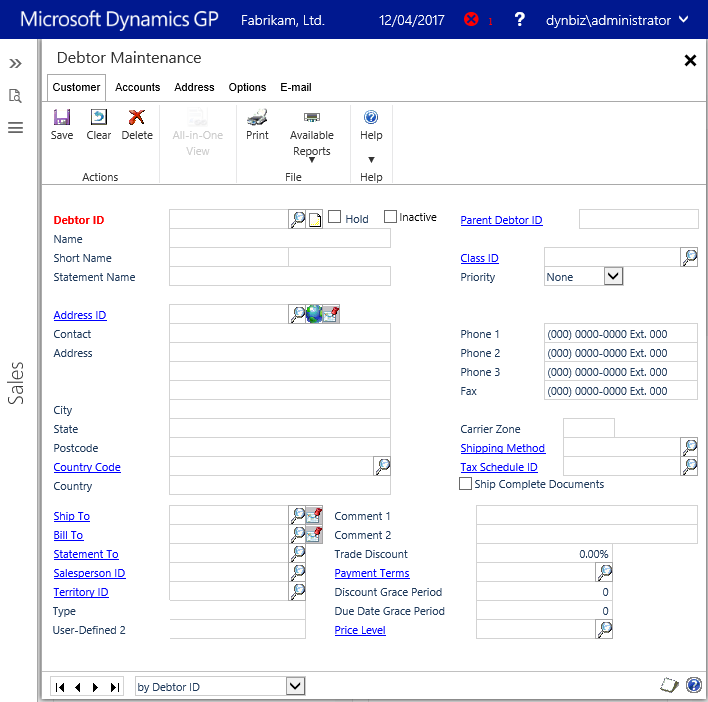This screenshot has height=702, width=708.
Task: Switch to the Accounts tab
Action: pyautogui.click(x=138, y=87)
